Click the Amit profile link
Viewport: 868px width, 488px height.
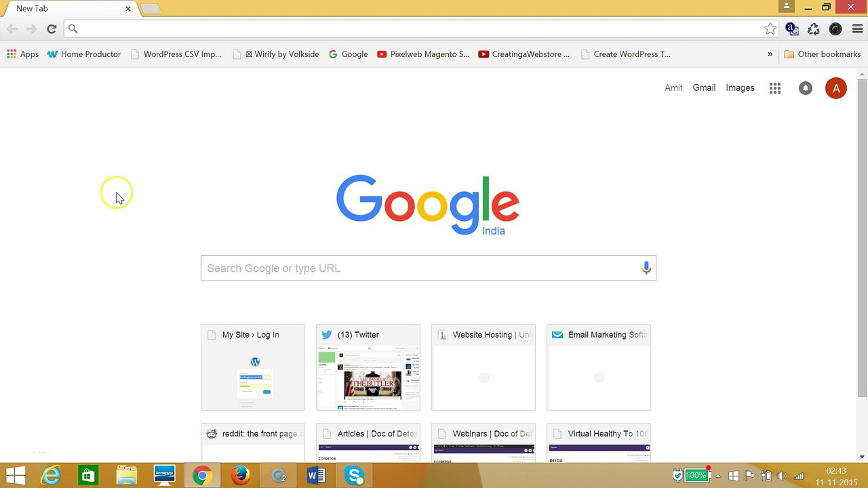[673, 88]
